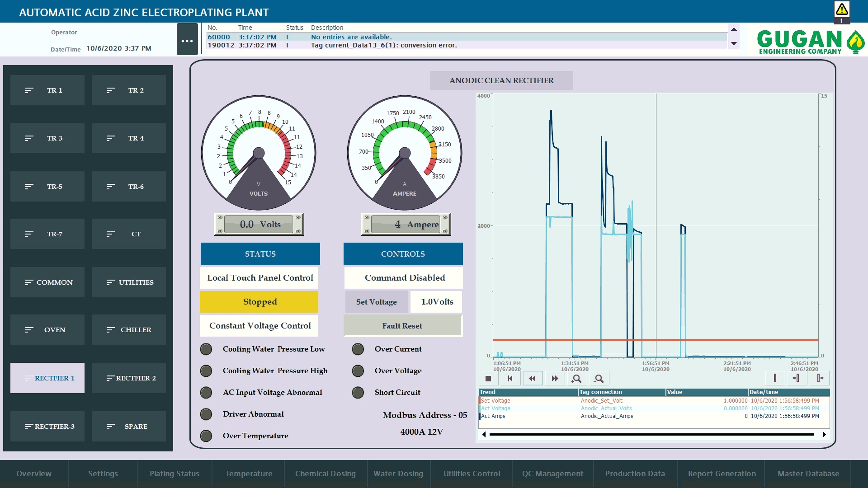Zoom out on trend chart
868x488 pixels.
(x=599, y=379)
